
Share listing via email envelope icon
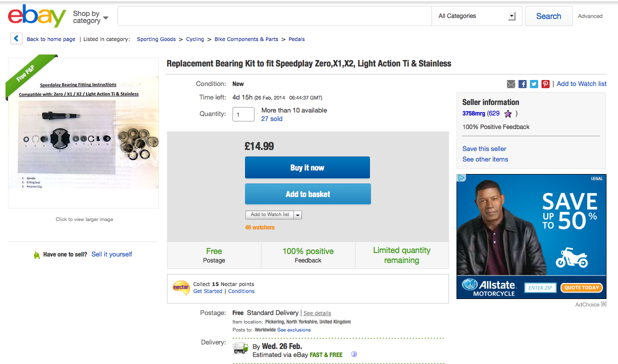pyautogui.click(x=511, y=84)
